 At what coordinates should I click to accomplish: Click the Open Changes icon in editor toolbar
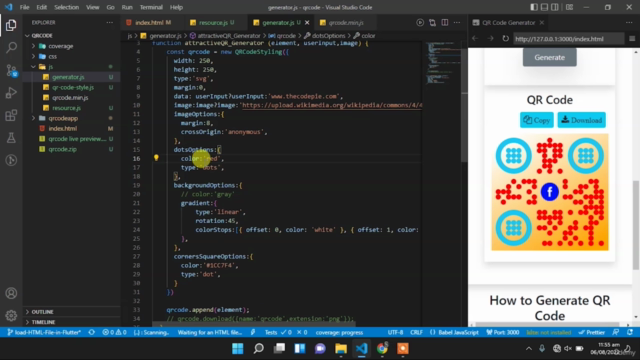tap(432, 22)
